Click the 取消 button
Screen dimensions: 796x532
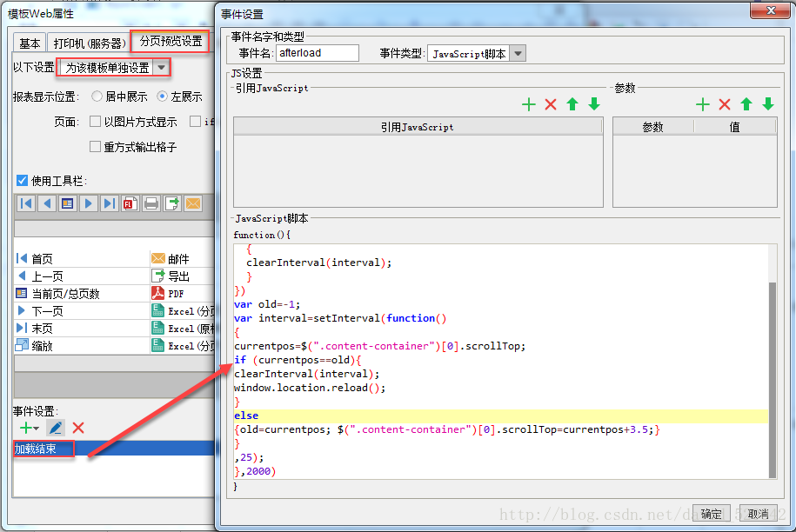coord(759,514)
